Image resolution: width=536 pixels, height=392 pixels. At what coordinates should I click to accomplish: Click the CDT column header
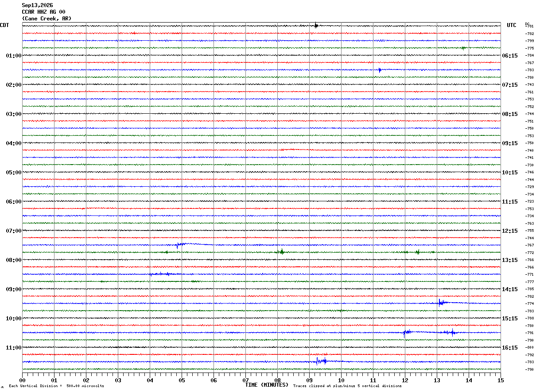[5, 25]
